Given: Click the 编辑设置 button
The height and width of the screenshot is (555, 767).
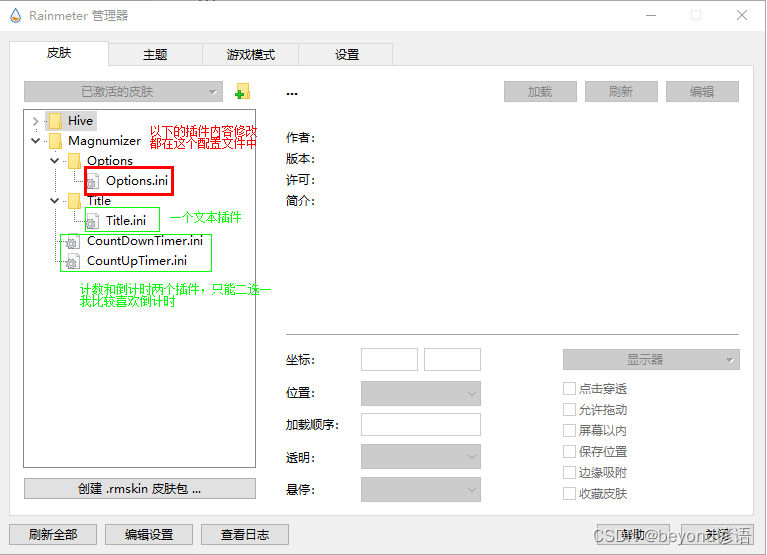Looking at the screenshot, I should (x=149, y=534).
